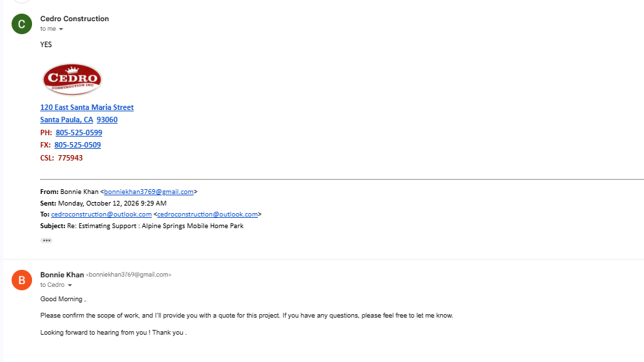Screen dimensions: 644x362
Task: Expand recipient details next to 'to Cedro'
Action: (70, 285)
